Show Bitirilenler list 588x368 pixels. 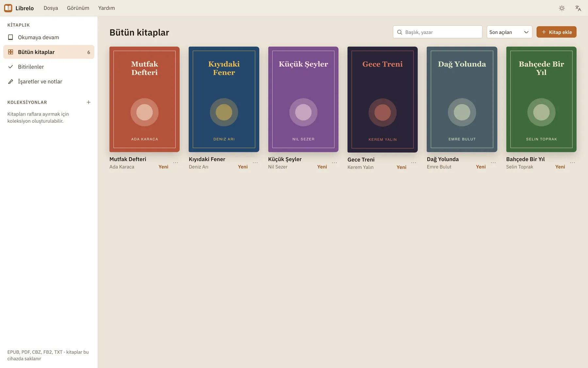coord(49,67)
